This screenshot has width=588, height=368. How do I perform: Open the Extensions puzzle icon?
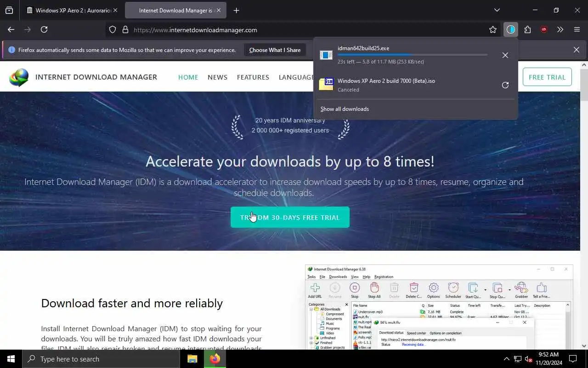pyautogui.click(x=527, y=30)
